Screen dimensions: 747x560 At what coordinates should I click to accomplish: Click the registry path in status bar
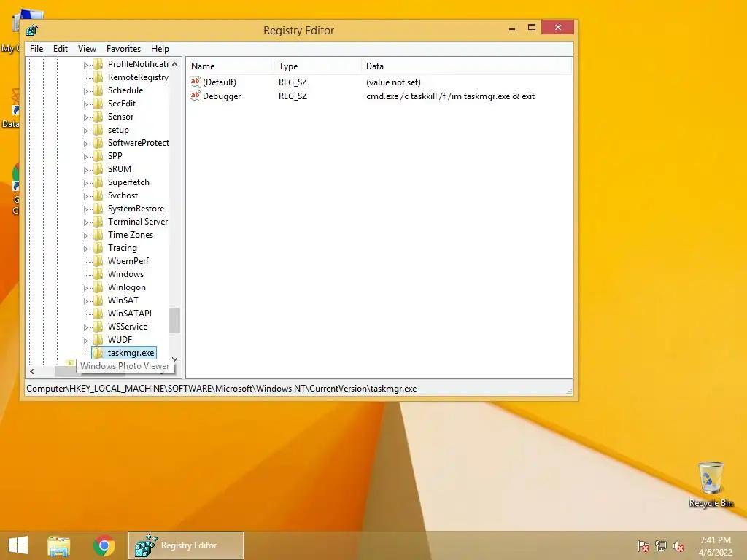(222, 389)
